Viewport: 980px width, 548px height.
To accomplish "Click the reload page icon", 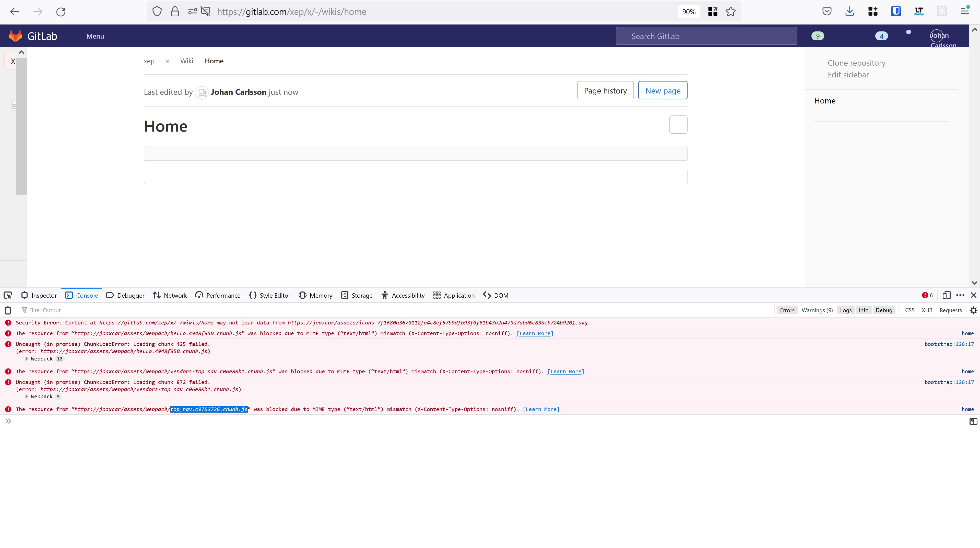I will point(61,12).
